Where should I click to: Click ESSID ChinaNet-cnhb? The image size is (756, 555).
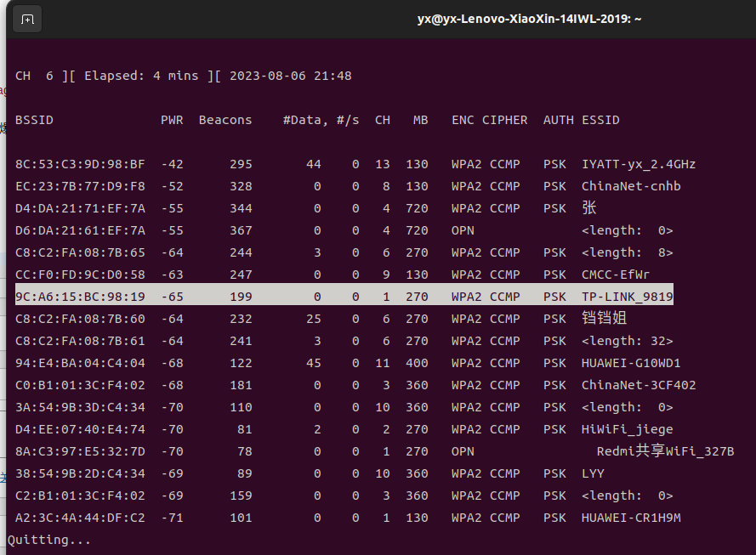631,186
